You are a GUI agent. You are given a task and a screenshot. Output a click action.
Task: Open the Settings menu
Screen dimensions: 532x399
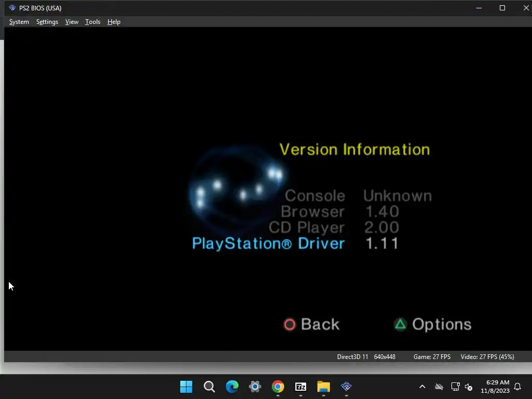pos(47,22)
